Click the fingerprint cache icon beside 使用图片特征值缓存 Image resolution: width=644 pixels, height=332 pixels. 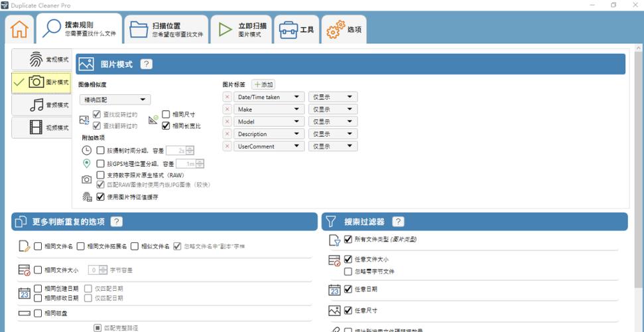tap(87, 197)
